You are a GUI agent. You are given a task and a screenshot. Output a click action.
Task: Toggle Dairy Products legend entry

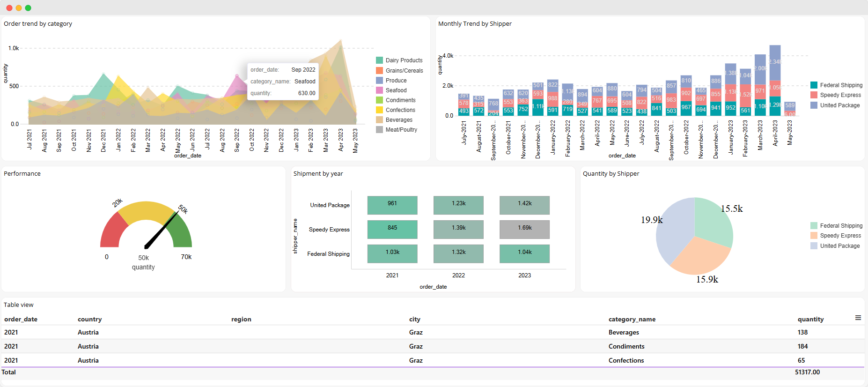(x=399, y=60)
